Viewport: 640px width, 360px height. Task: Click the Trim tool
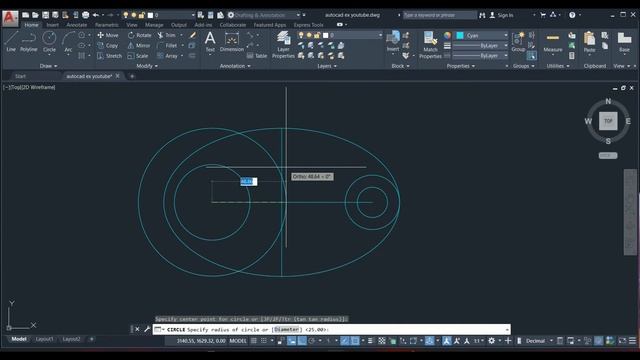coord(167,36)
